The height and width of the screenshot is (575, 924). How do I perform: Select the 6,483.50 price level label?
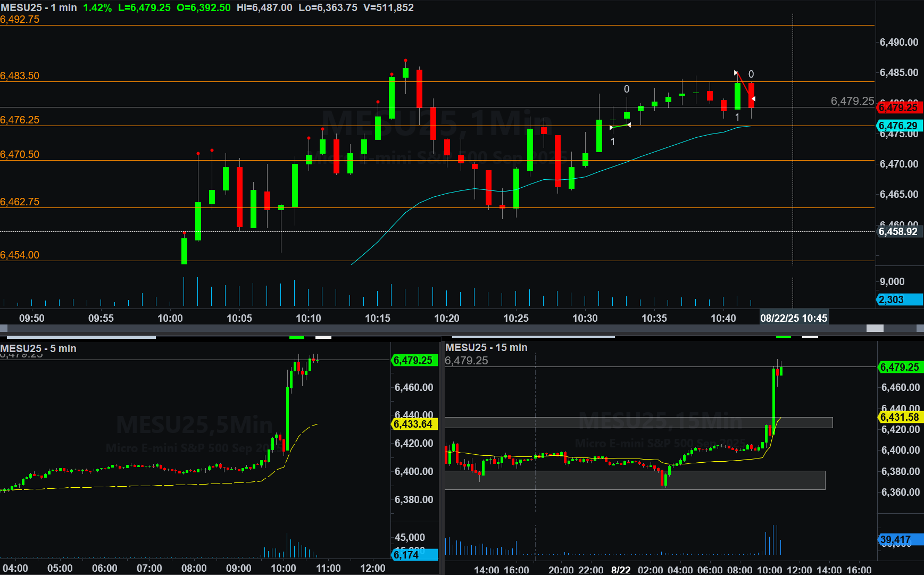[20, 76]
